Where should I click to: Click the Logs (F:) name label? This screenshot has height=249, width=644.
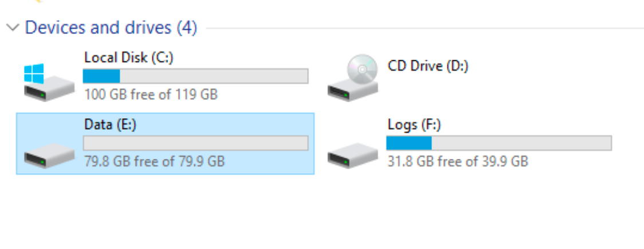pos(414,124)
